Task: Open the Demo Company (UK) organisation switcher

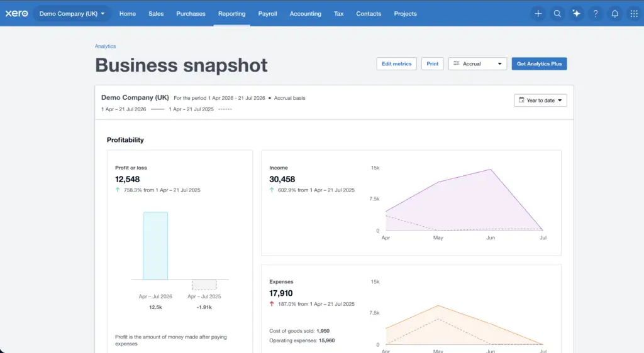Action: click(x=72, y=14)
